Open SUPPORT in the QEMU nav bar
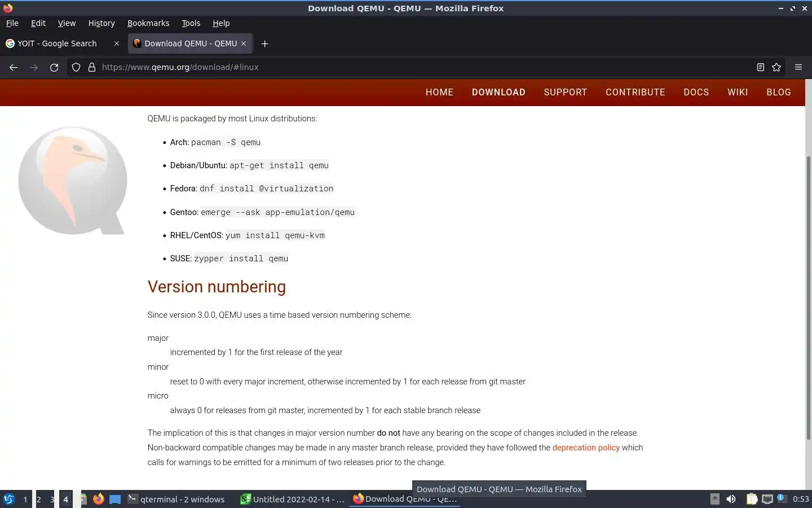This screenshot has width=812, height=508. tap(566, 92)
